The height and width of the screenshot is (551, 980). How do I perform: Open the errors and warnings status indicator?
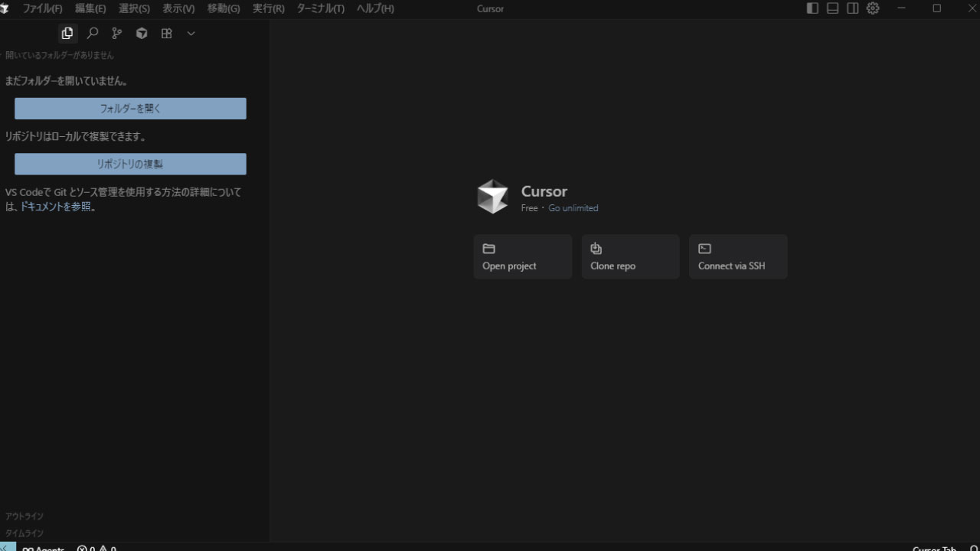(x=96, y=548)
